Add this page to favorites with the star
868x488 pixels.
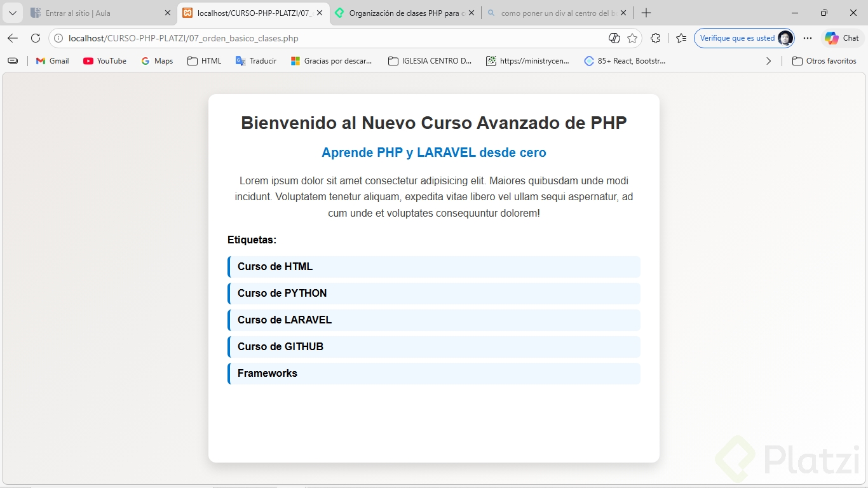632,38
